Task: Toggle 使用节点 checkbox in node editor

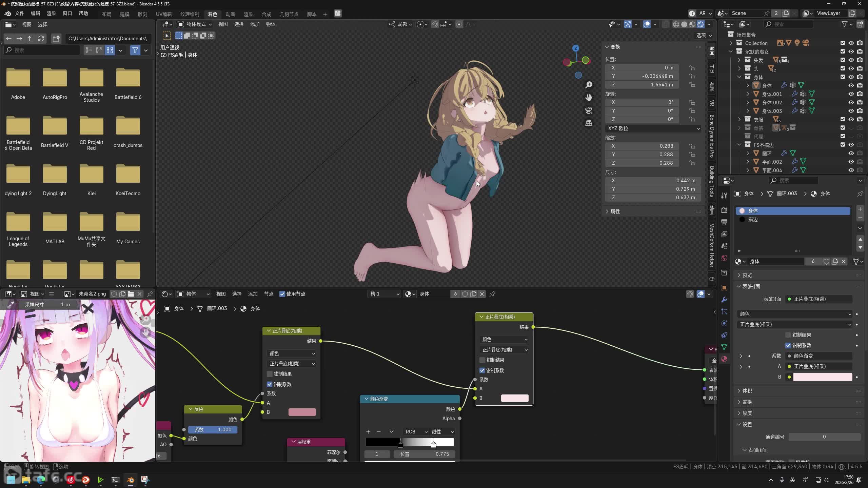Action: [x=282, y=294]
